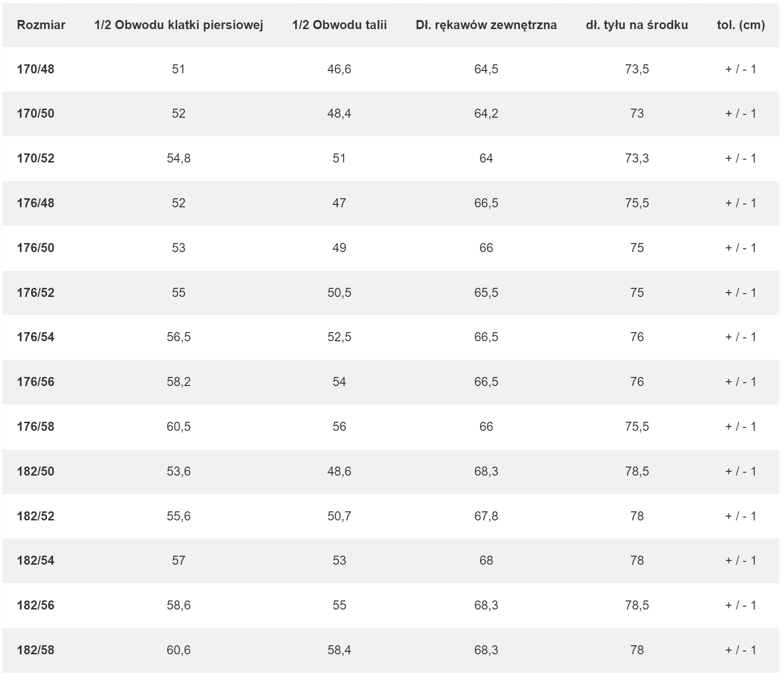Click sleeve length 67,8 for size 182/52
Image resolution: width=784 pixels, height=681 pixels.
coord(486,516)
